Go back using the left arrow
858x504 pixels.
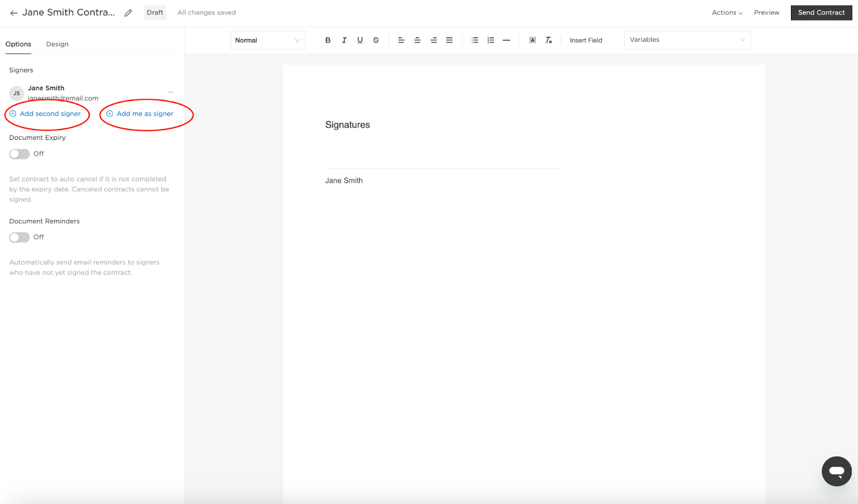[x=14, y=13]
